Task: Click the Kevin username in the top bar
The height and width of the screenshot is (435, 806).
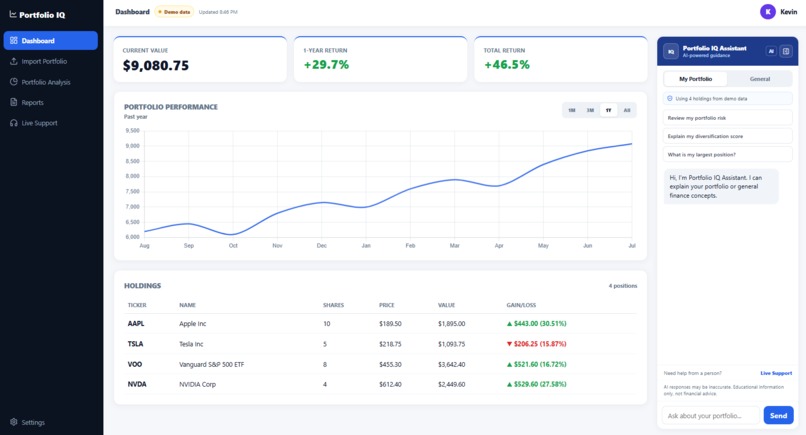Action: pyautogui.click(x=789, y=11)
